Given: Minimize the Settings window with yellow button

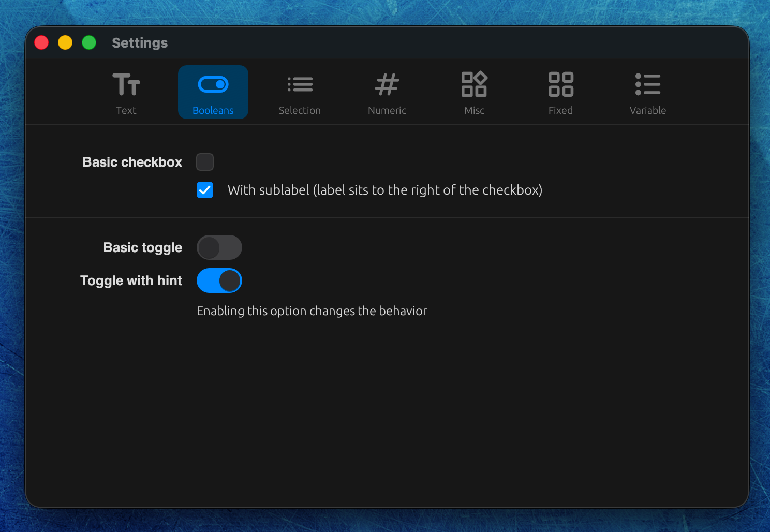Looking at the screenshot, I should coord(65,42).
